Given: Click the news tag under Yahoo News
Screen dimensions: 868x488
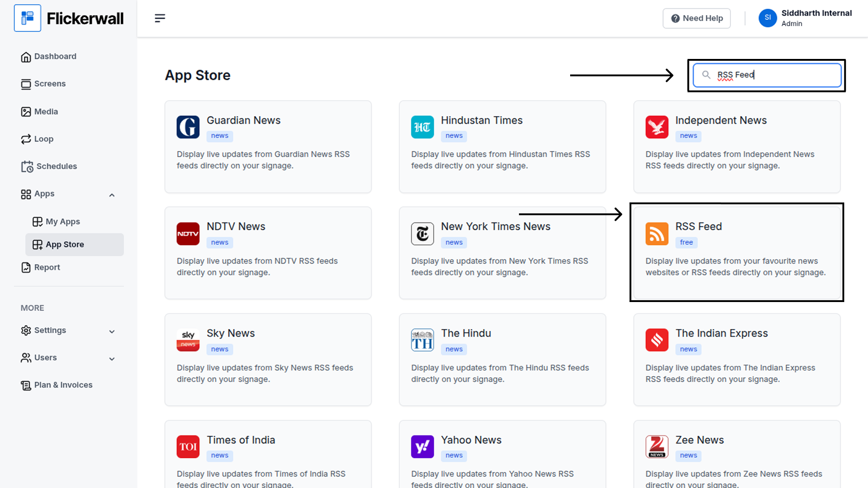Looking at the screenshot, I should tap(454, 456).
